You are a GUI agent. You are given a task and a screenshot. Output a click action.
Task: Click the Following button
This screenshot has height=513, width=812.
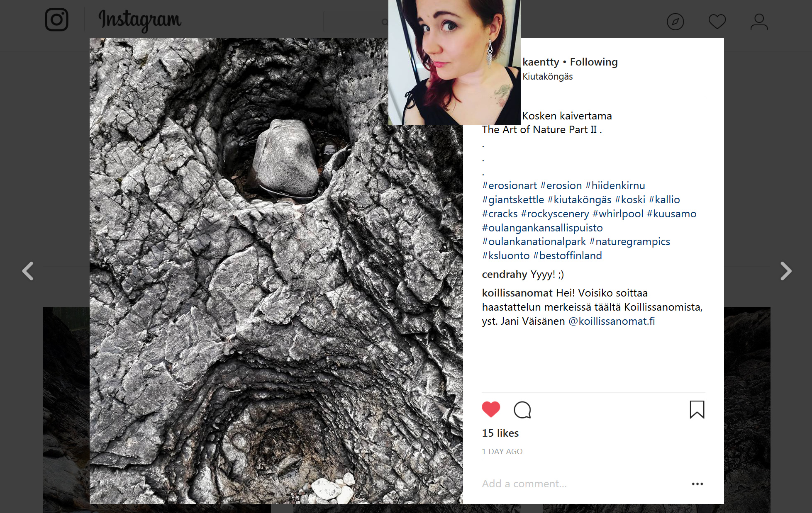point(594,62)
